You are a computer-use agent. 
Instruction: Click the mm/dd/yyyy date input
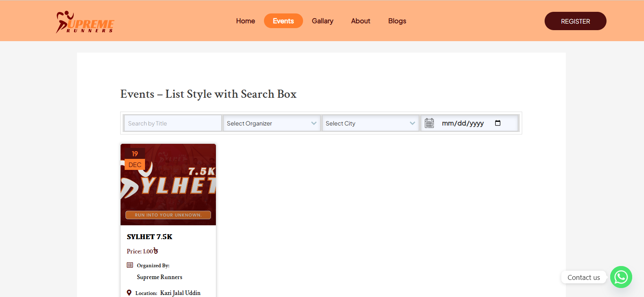(x=463, y=123)
